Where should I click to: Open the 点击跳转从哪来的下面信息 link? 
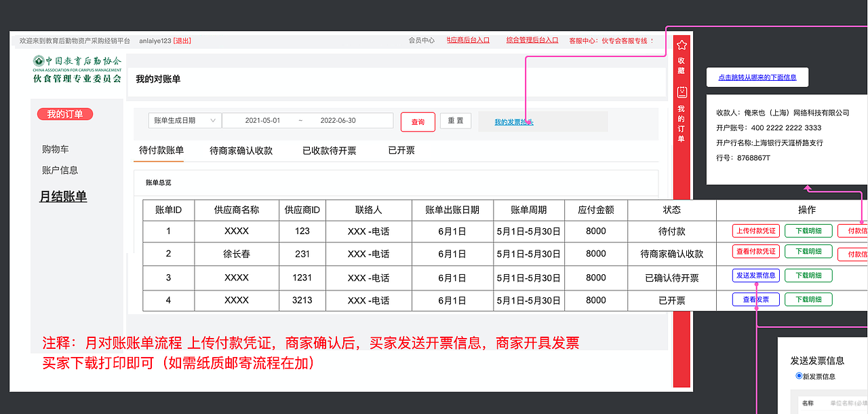point(757,77)
